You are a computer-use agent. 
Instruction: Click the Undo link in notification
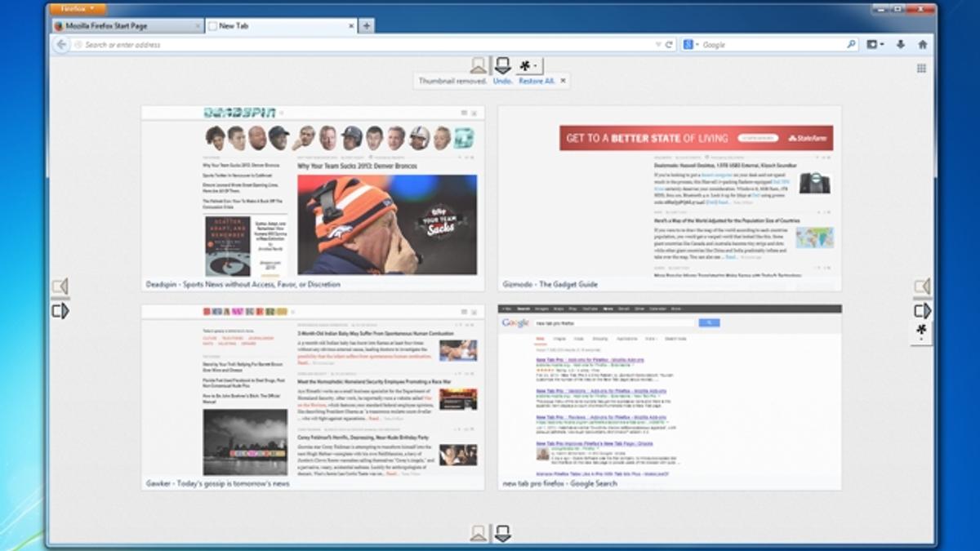[x=503, y=81]
